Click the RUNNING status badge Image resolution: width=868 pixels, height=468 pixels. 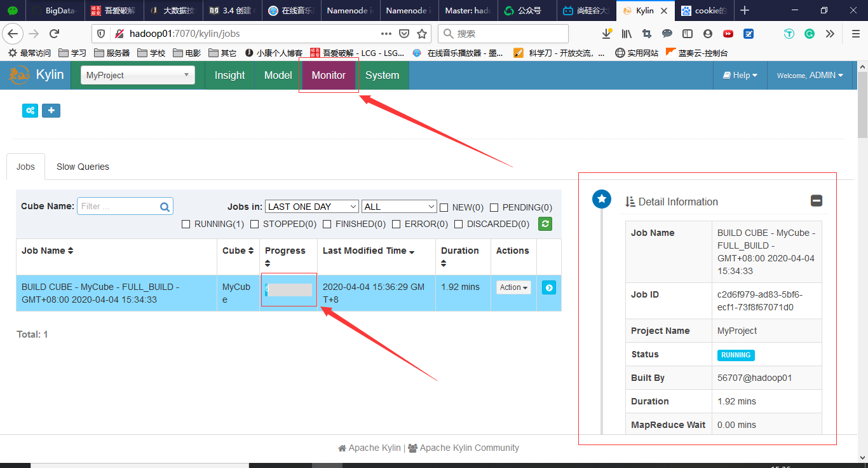(736, 355)
